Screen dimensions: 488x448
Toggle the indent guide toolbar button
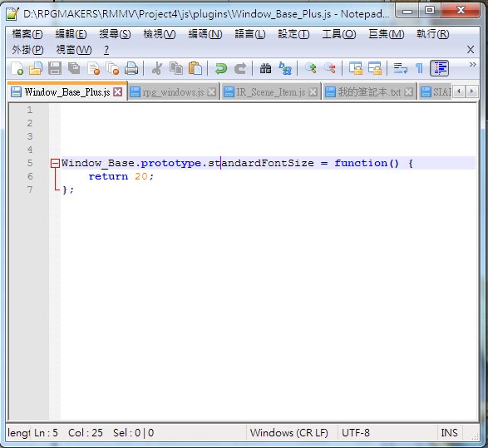pos(440,68)
